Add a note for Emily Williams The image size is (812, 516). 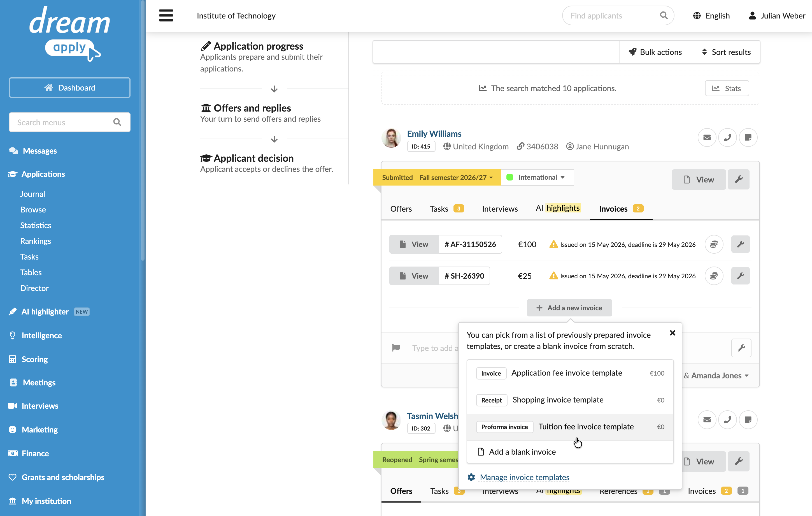coord(748,138)
